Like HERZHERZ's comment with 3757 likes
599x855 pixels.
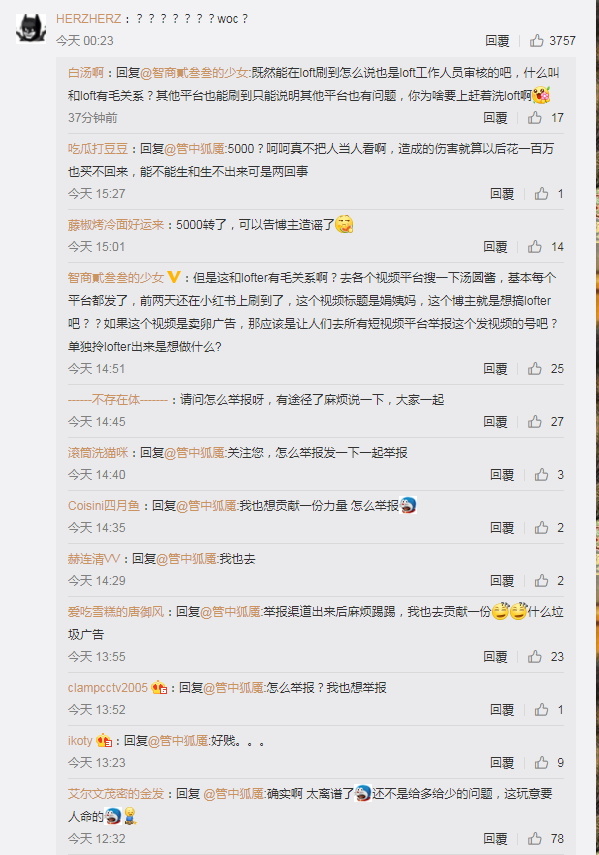click(x=537, y=40)
